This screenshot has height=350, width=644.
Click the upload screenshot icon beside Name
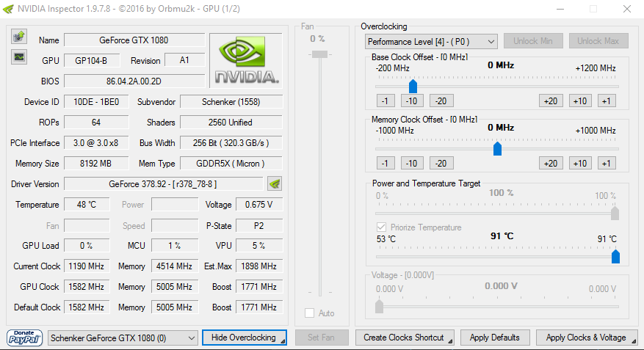(19, 37)
